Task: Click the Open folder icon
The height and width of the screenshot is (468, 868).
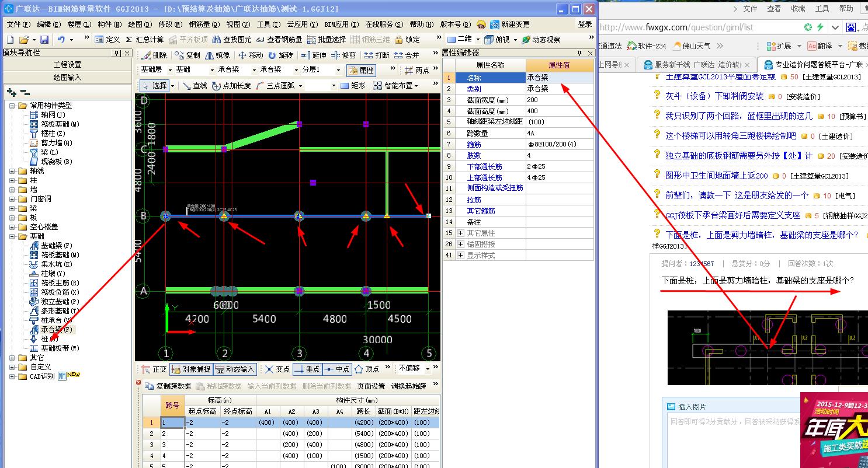Action: coord(24,39)
